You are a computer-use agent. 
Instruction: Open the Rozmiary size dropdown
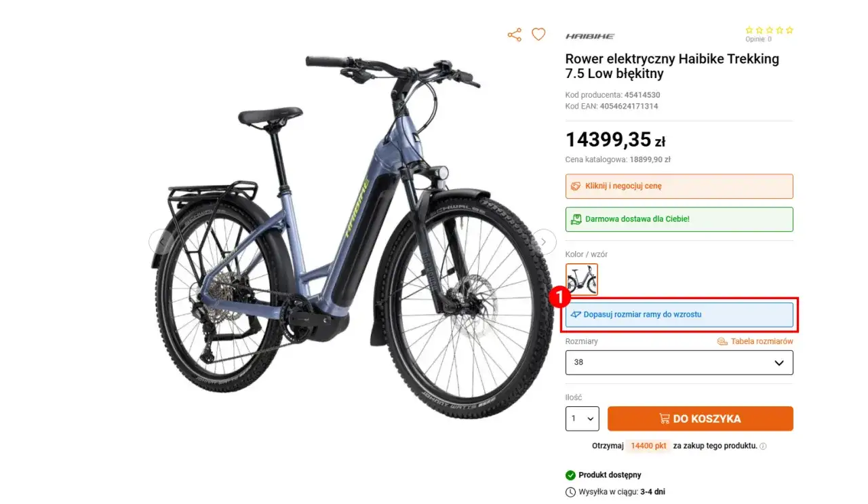pos(678,362)
